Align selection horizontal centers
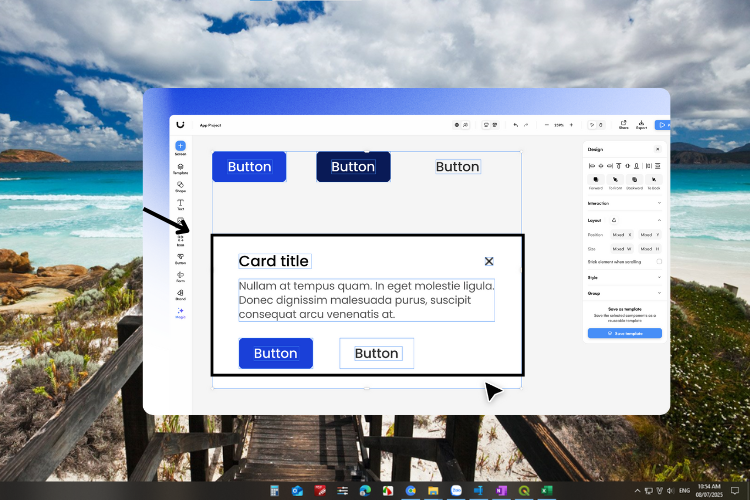The width and height of the screenshot is (750, 500). [601, 166]
